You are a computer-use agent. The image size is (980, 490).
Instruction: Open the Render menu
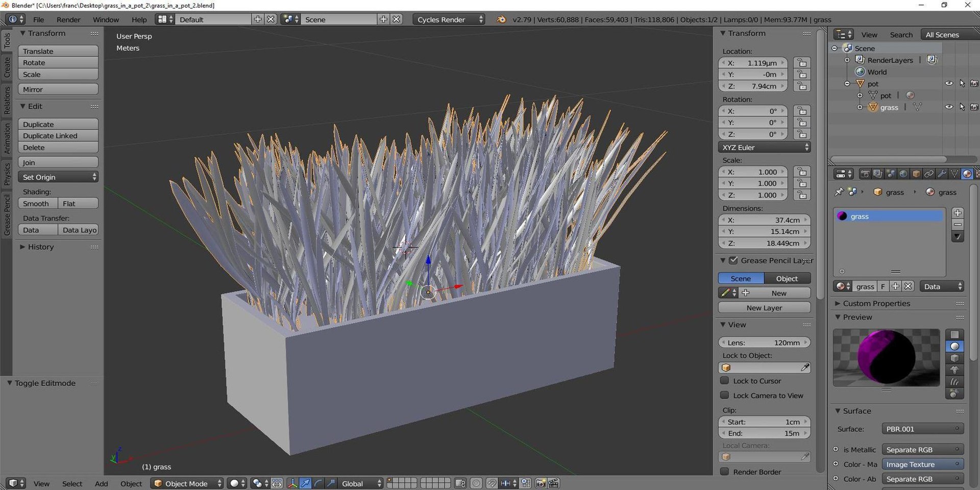(x=68, y=19)
